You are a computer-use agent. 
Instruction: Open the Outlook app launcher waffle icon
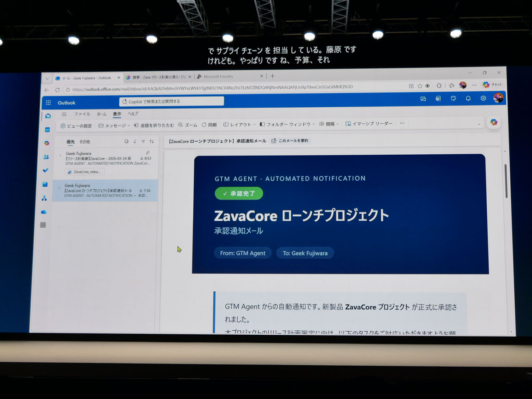48,103
